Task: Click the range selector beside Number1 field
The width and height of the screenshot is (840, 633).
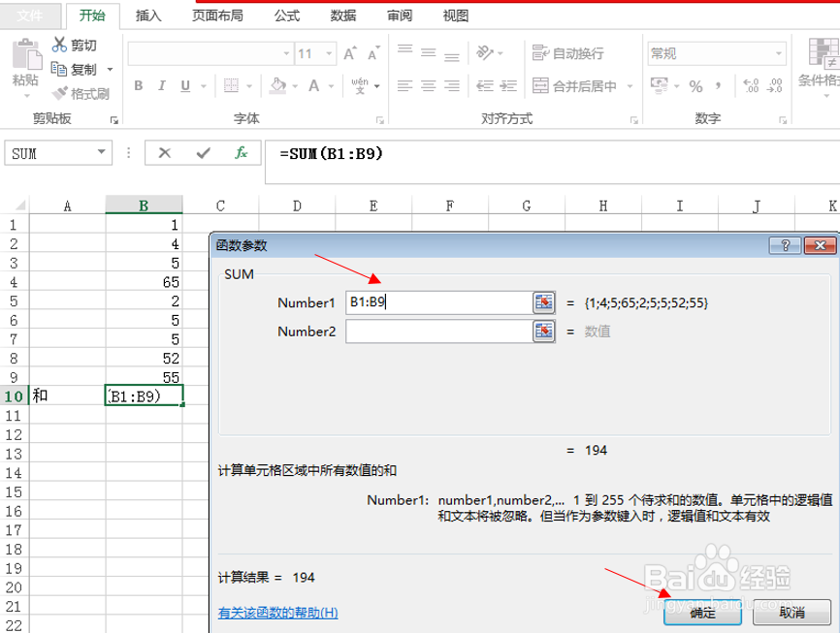Action: [x=546, y=302]
